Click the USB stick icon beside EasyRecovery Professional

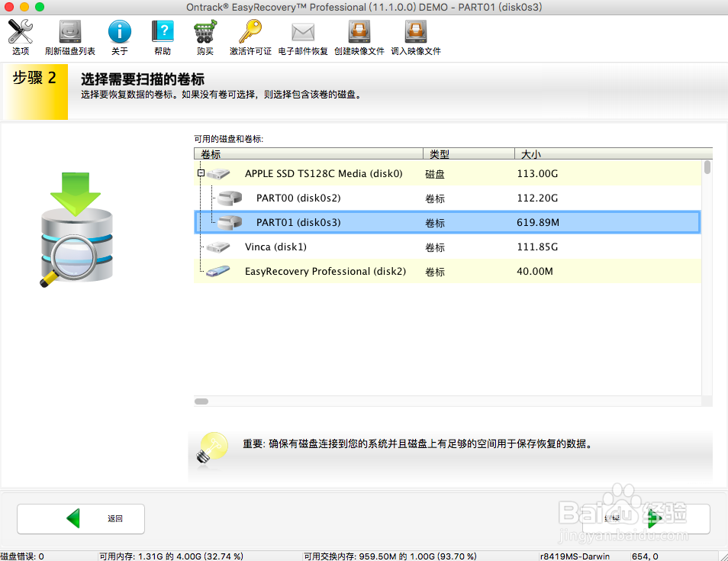218,271
